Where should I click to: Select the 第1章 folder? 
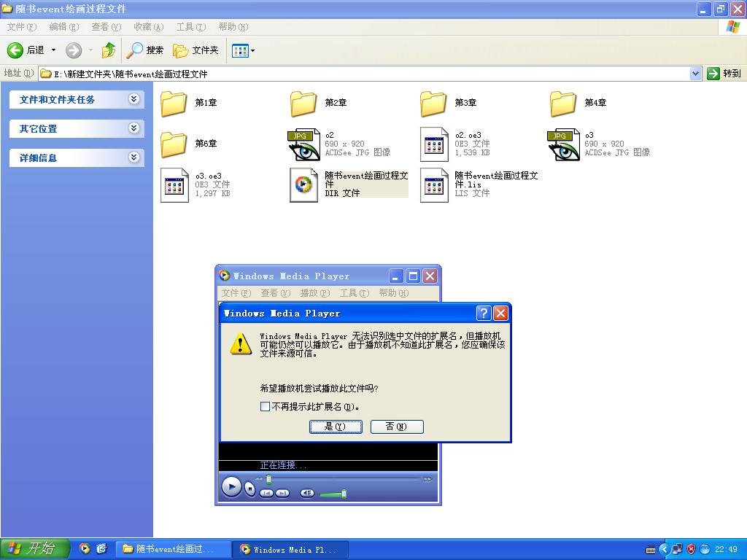coord(189,103)
